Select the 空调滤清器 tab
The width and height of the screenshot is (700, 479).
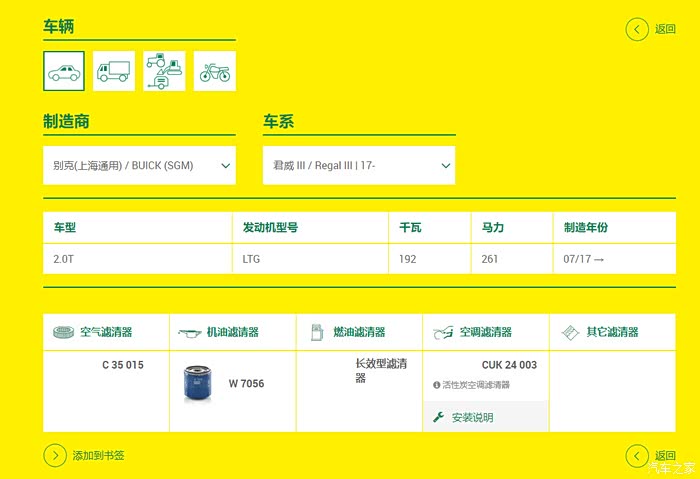pyautogui.click(x=485, y=332)
